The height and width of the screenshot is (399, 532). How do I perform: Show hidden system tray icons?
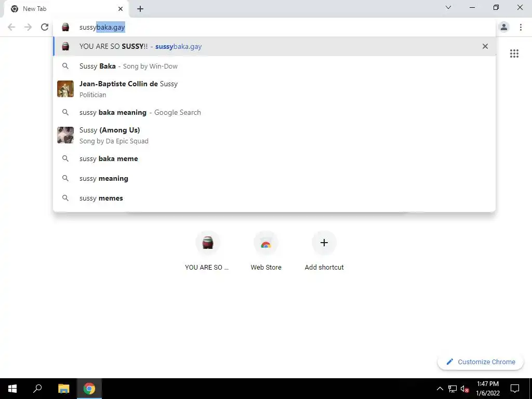[440, 389]
